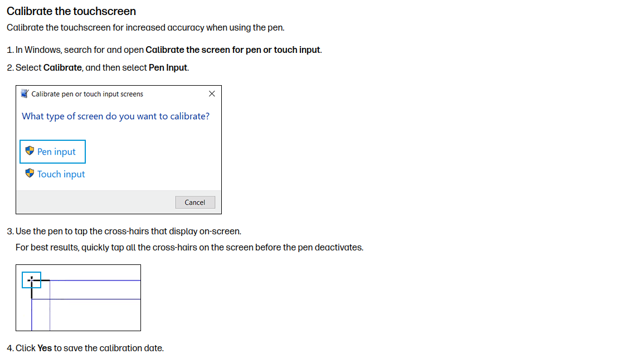Choose the Touch input option

point(55,174)
